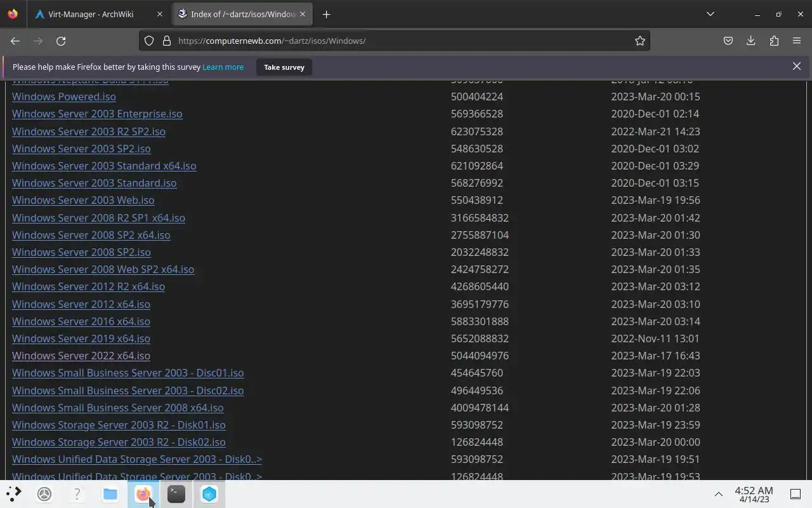Show site security lock information
The image size is (812, 508).
167,41
